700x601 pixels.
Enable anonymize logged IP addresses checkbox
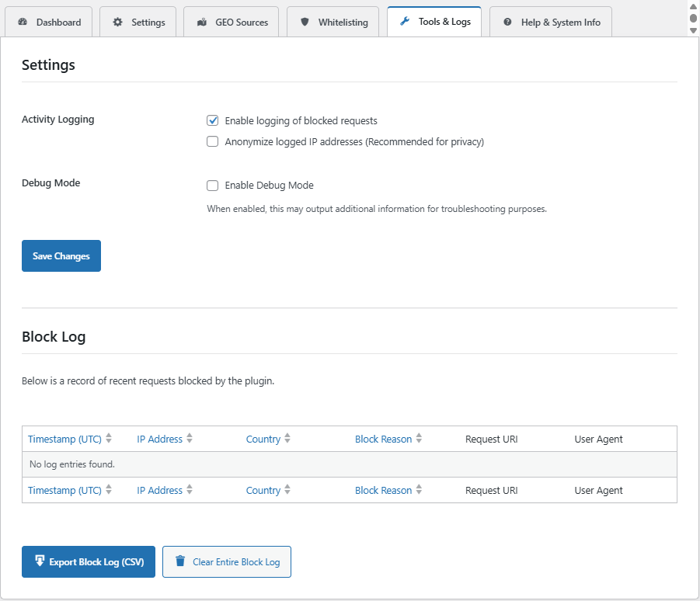pos(212,141)
